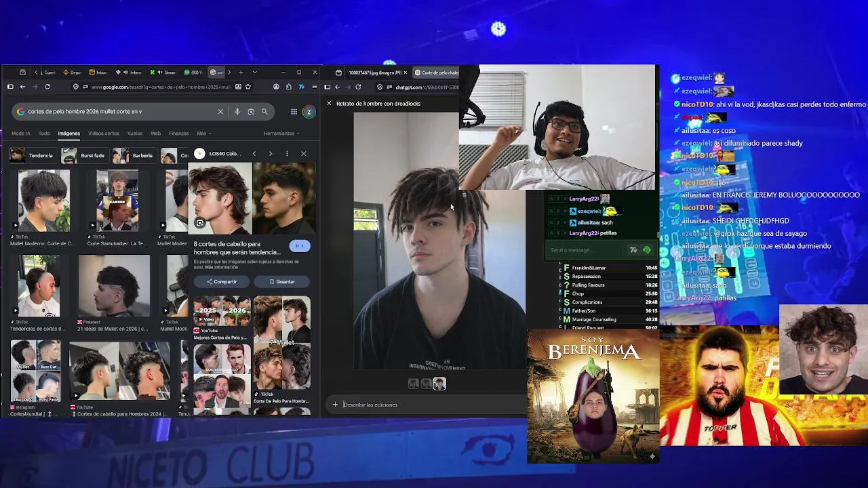Open site shield info in Google address bar
The image size is (868, 488).
pos(76,87)
